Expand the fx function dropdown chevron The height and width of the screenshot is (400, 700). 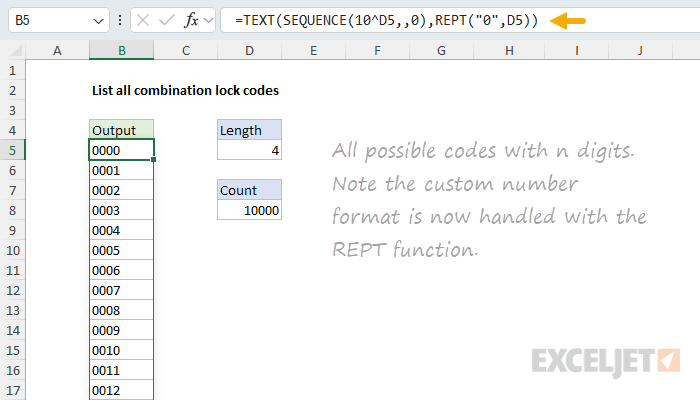tap(208, 20)
